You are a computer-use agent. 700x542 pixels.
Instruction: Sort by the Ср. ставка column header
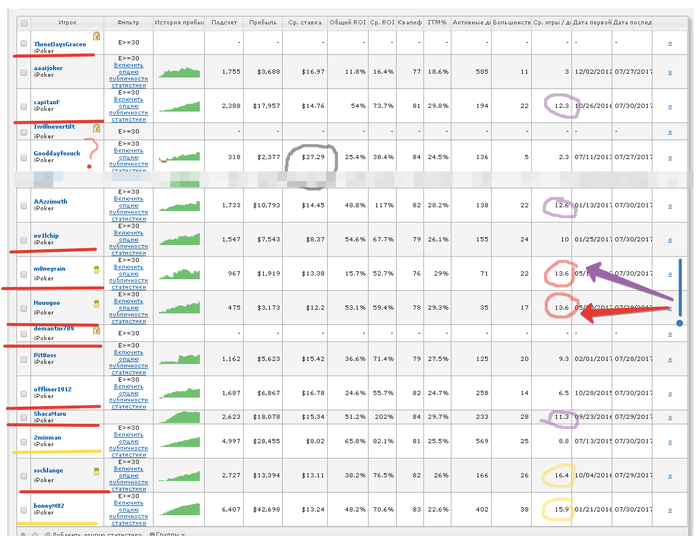click(305, 22)
